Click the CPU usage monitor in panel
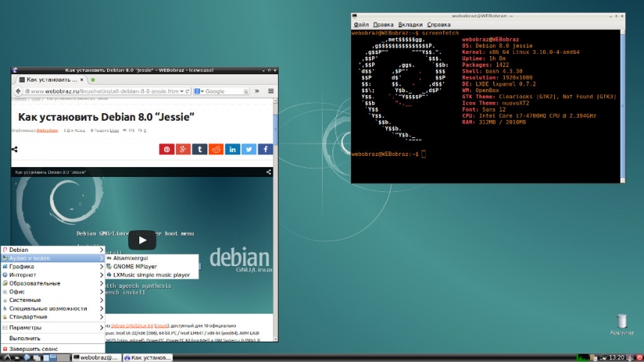Viewport: 644px width, 362px height. [582, 358]
